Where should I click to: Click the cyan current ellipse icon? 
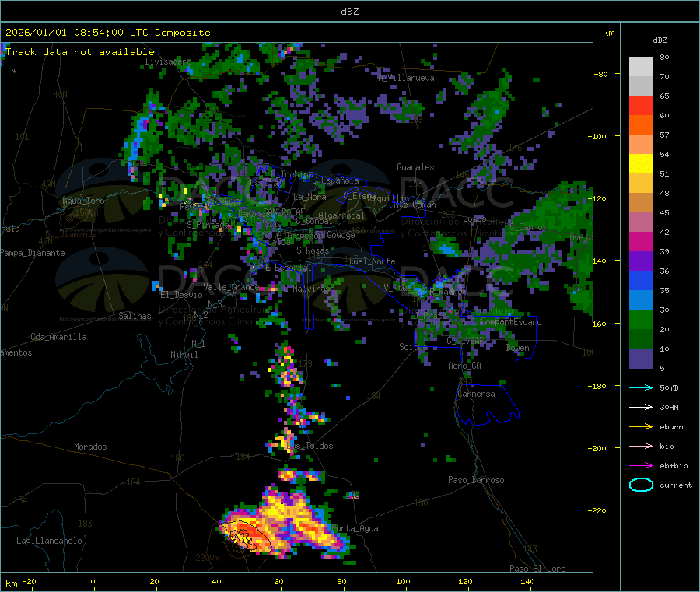click(641, 485)
